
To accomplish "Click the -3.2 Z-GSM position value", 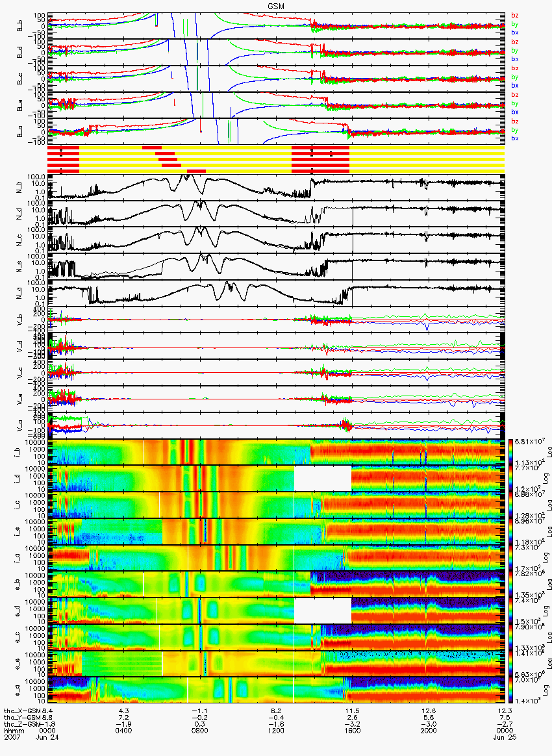I will 352,724.
